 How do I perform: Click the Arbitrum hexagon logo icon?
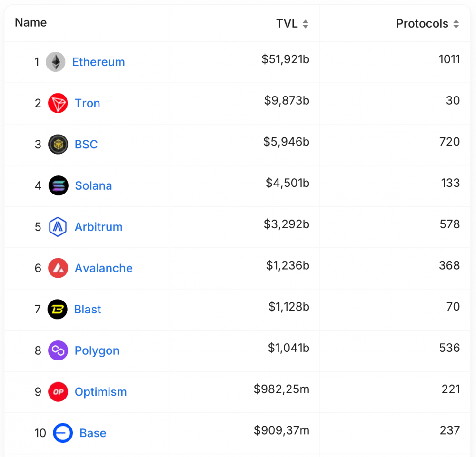tap(58, 227)
